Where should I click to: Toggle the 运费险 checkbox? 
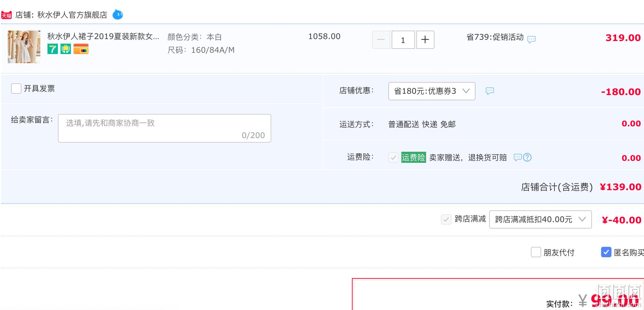394,158
